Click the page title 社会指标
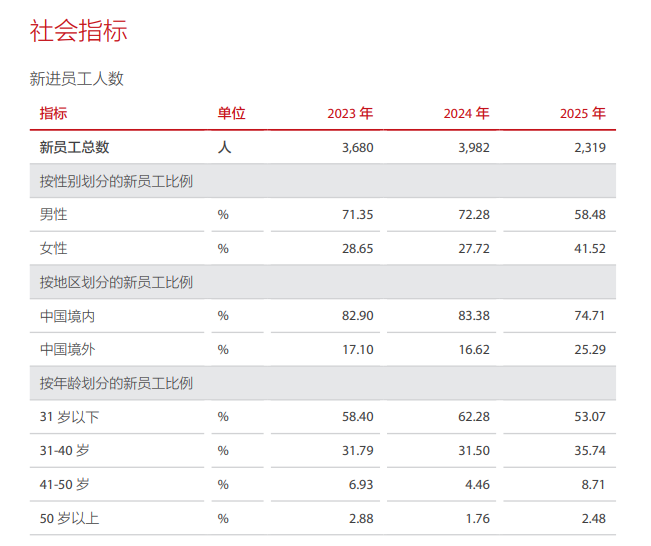This screenshot has width=651, height=546. (x=78, y=31)
